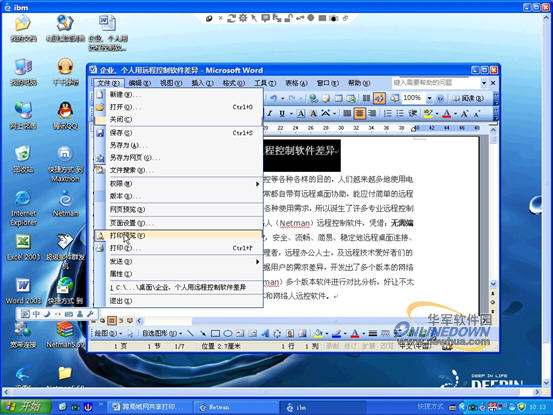Click the Line Style icon

click(373, 333)
